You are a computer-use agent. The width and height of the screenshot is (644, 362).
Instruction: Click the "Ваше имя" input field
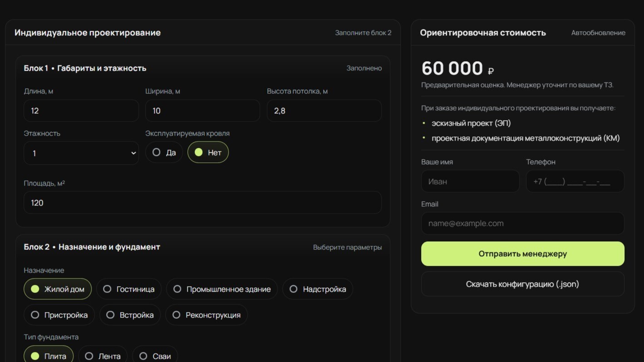coord(470,181)
